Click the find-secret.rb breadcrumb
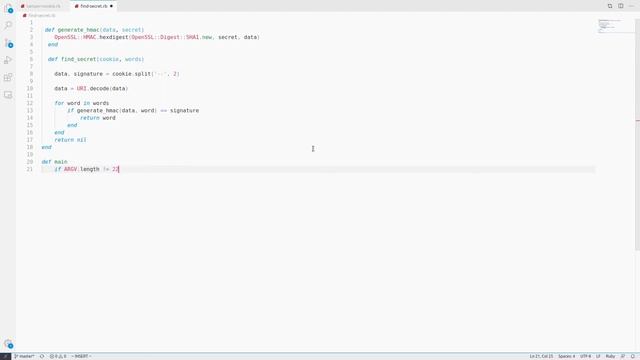The width and height of the screenshot is (640, 360). (x=39, y=16)
